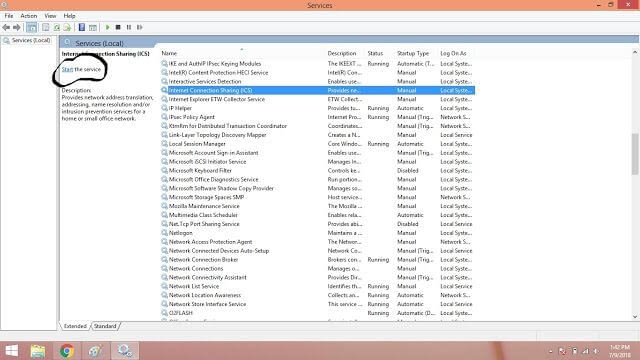The width and height of the screenshot is (640, 360).
Task: Click the Restart Service toolbar icon
Action: (x=140, y=27)
